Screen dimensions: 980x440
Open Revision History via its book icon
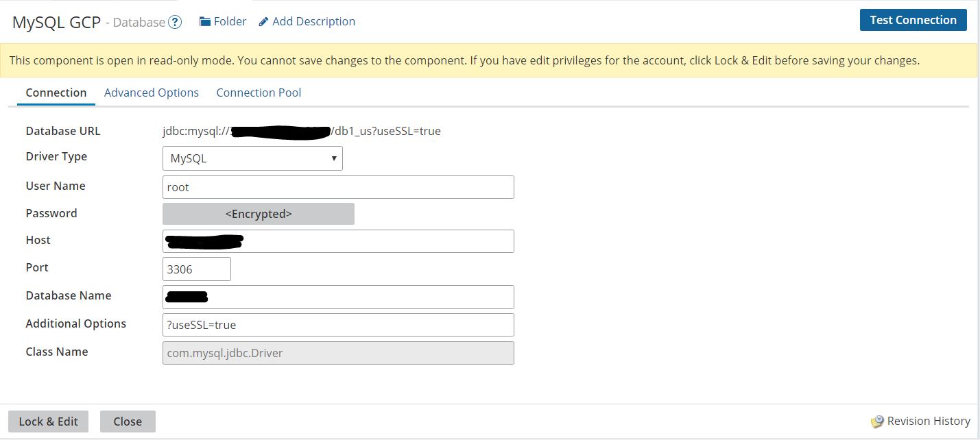(876, 421)
